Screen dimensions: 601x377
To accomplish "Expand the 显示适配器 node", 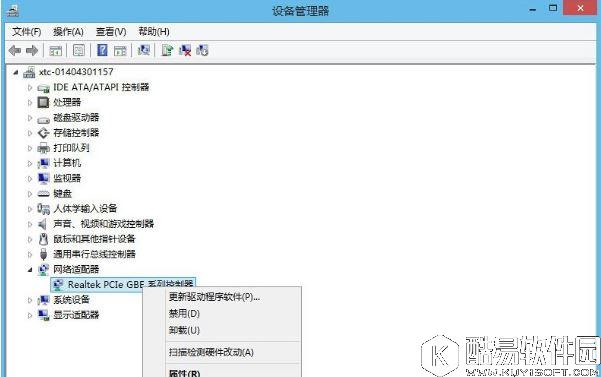I will pos(30,315).
